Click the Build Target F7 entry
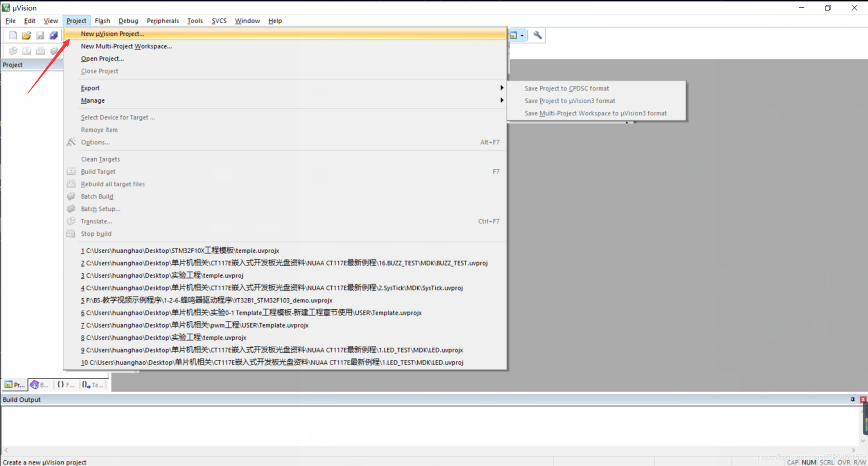The image size is (868, 466). [285, 172]
